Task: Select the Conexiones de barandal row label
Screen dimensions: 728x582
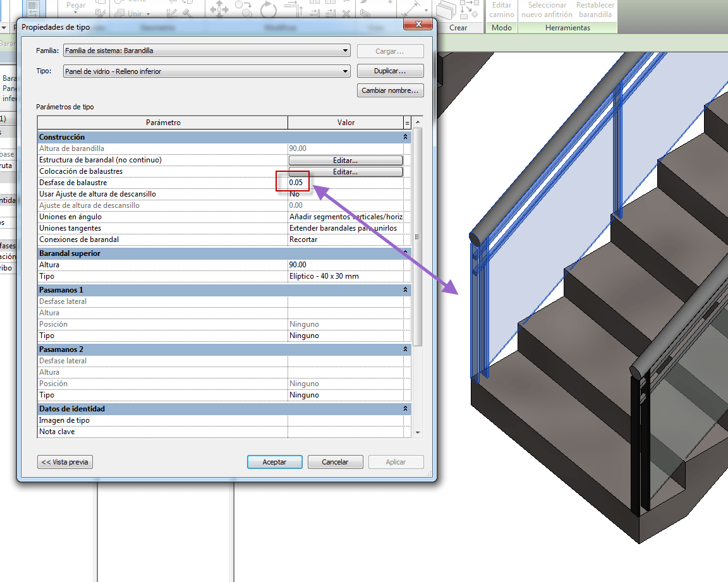Action: coord(79,239)
